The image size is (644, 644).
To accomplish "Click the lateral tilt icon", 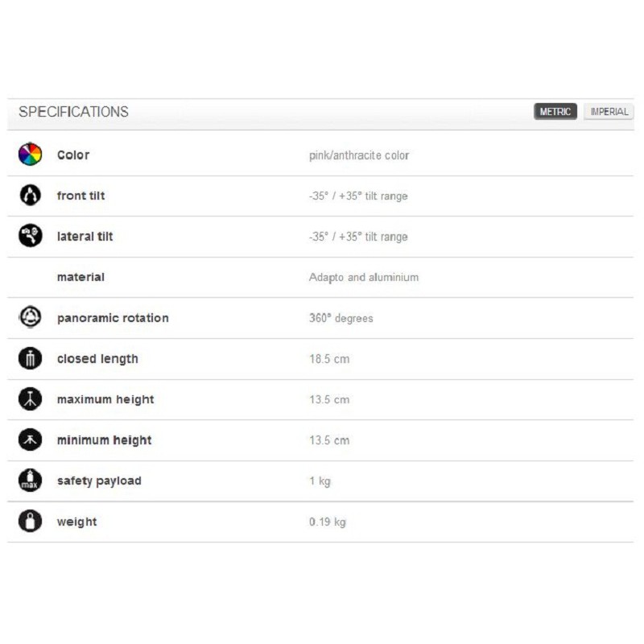I will click(x=30, y=236).
